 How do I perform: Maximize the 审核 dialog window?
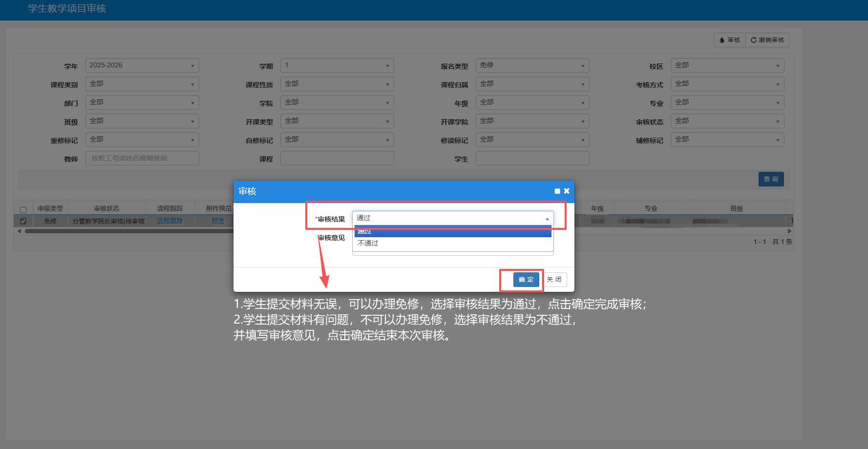[557, 191]
